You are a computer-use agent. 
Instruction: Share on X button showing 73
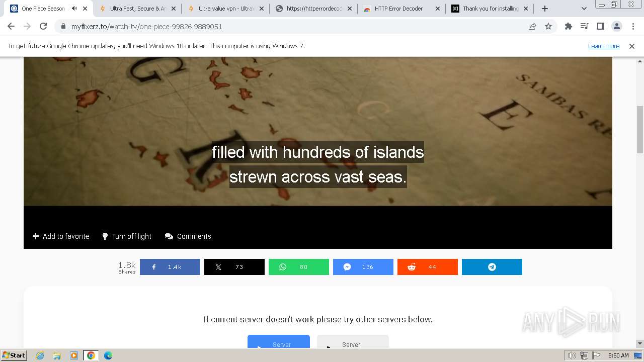[234, 267]
